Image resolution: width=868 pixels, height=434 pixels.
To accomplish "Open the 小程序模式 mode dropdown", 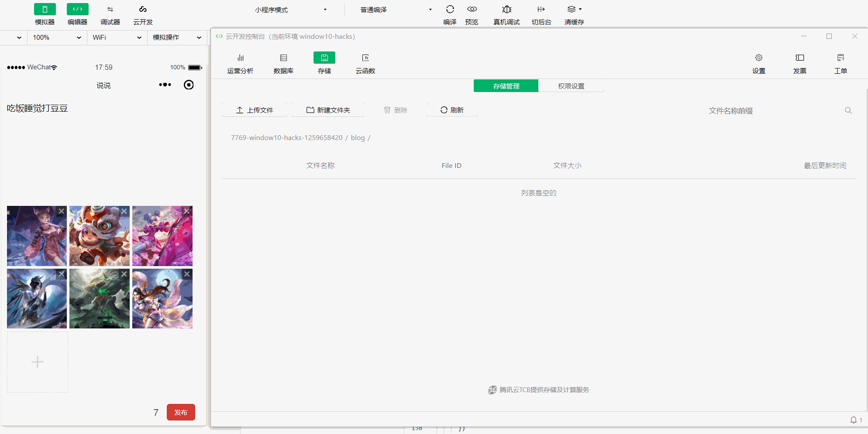I will (x=290, y=9).
